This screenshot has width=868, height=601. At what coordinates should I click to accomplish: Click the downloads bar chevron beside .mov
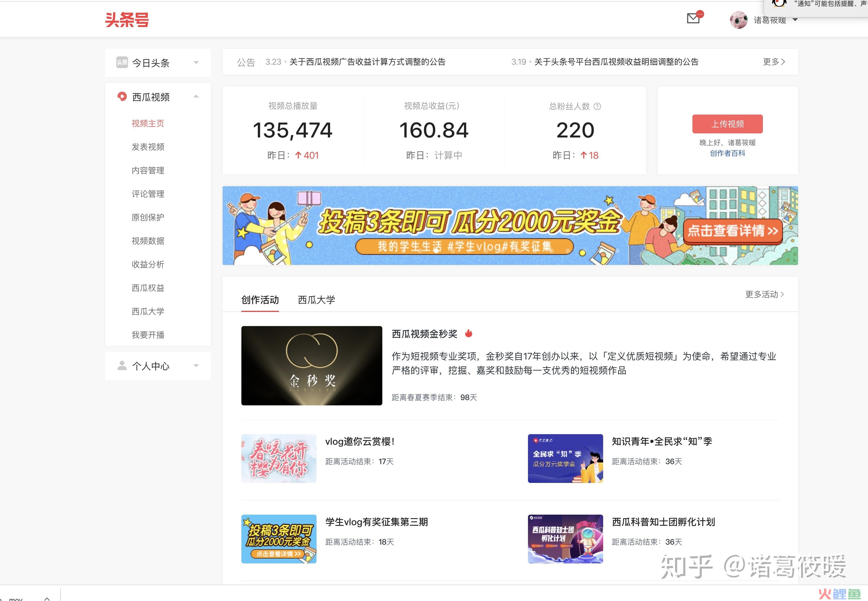click(x=47, y=598)
